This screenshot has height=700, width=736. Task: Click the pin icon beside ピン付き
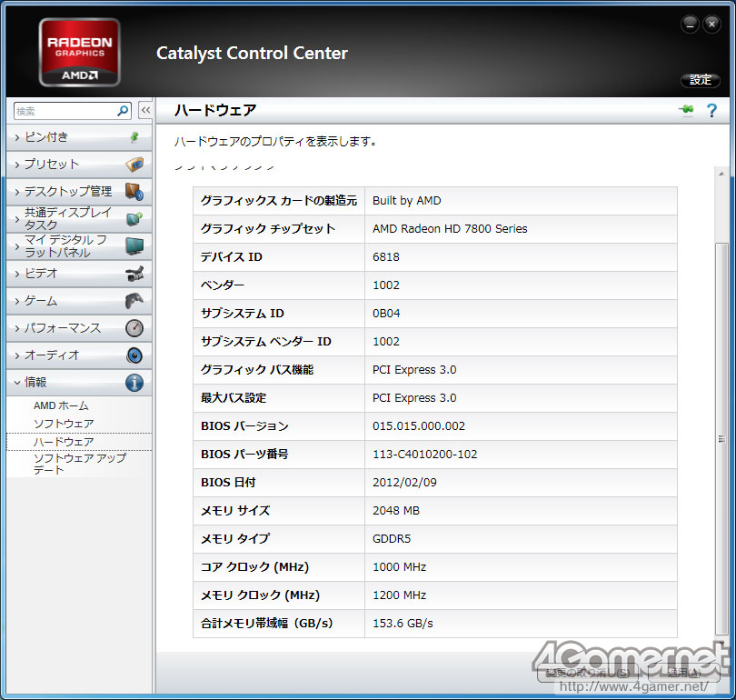pos(134,137)
